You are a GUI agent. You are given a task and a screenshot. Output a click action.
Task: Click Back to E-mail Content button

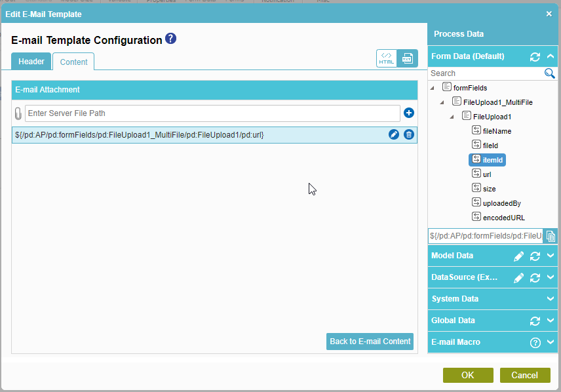[370, 342]
